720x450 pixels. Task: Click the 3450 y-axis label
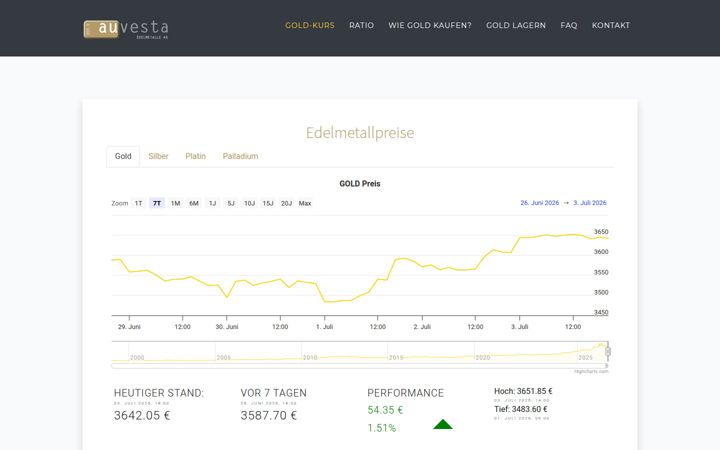click(601, 313)
